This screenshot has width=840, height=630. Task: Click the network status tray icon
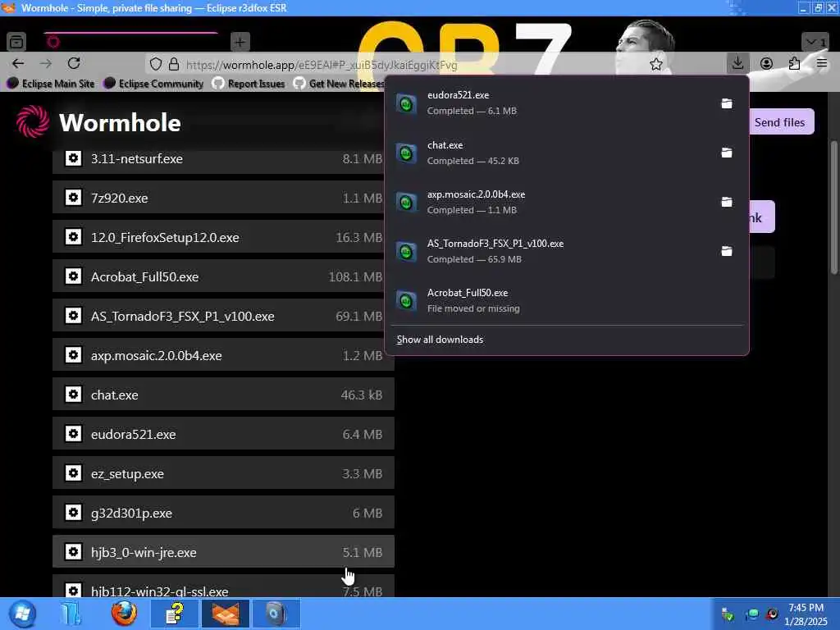point(752,614)
